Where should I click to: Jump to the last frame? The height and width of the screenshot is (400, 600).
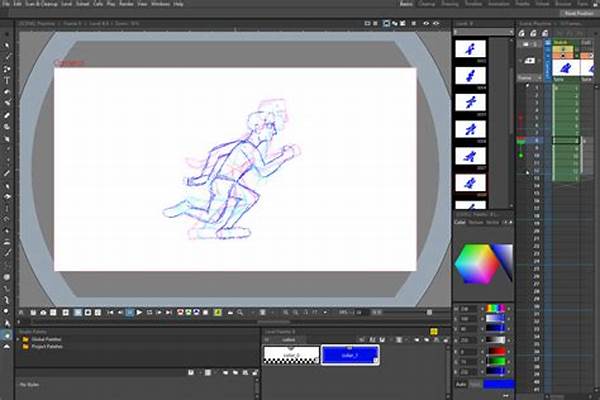(168, 313)
